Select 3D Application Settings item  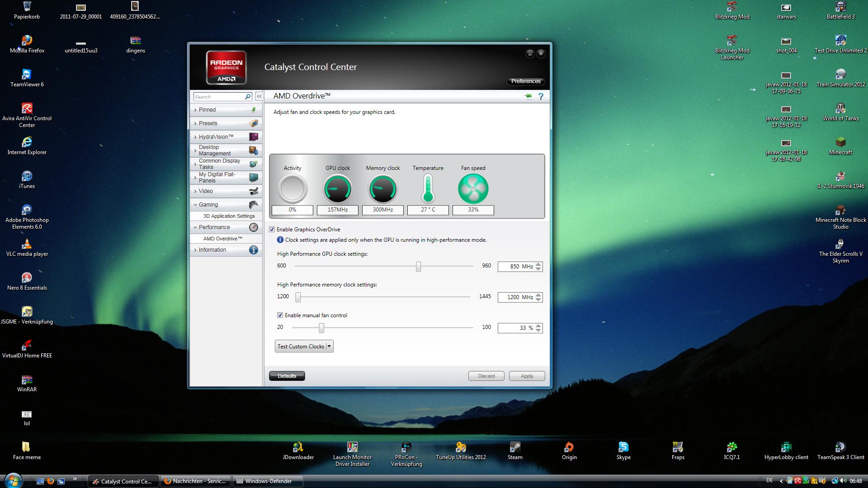pos(229,216)
